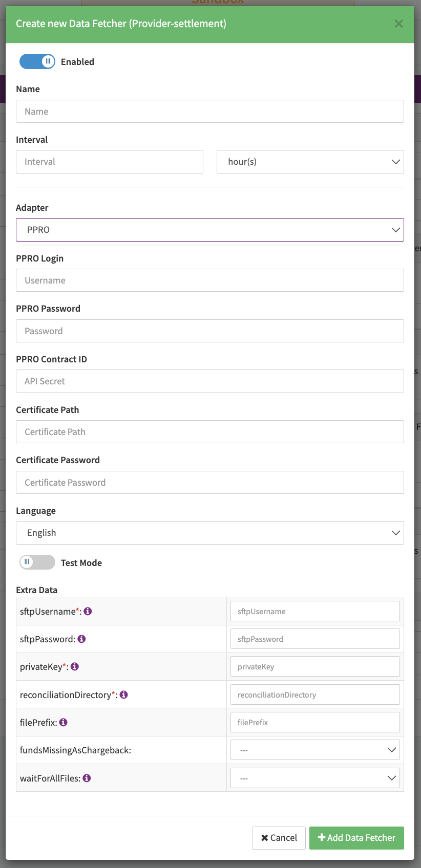
Task: Click reconciliationDirectory info icon
Action: pyautogui.click(x=123, y=695)
